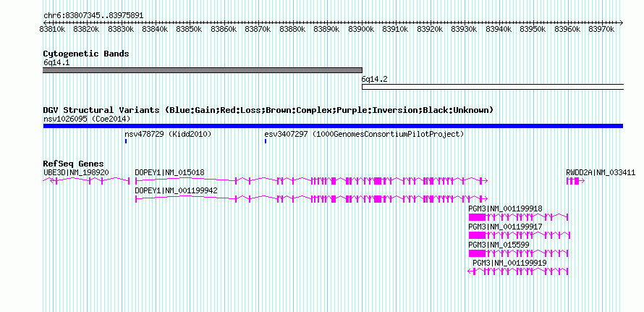This screenshot has height=312, width=644.
Task: Click the 6q14.2 band label
Action: pyautogui.click(x=375, y=80)
